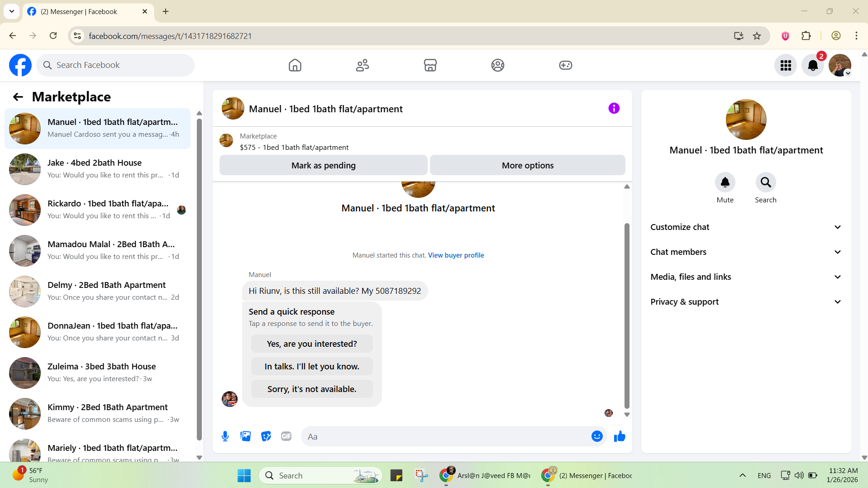Open Manuel 1bed 1bath conversation
Image resolution: width=868 pixels, height=488 pixels.
(97, 129)
